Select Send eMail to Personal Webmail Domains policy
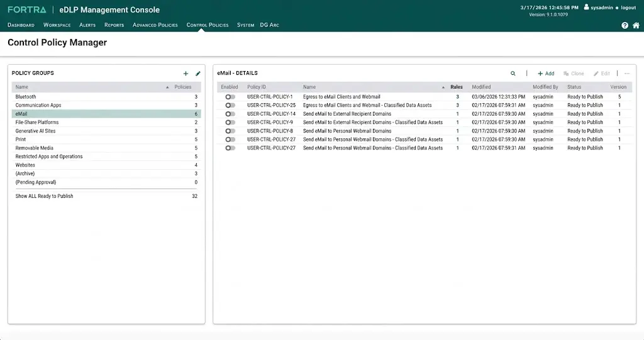Image resolution: width=644 pixels, height=340 pixels. [347, 131]
